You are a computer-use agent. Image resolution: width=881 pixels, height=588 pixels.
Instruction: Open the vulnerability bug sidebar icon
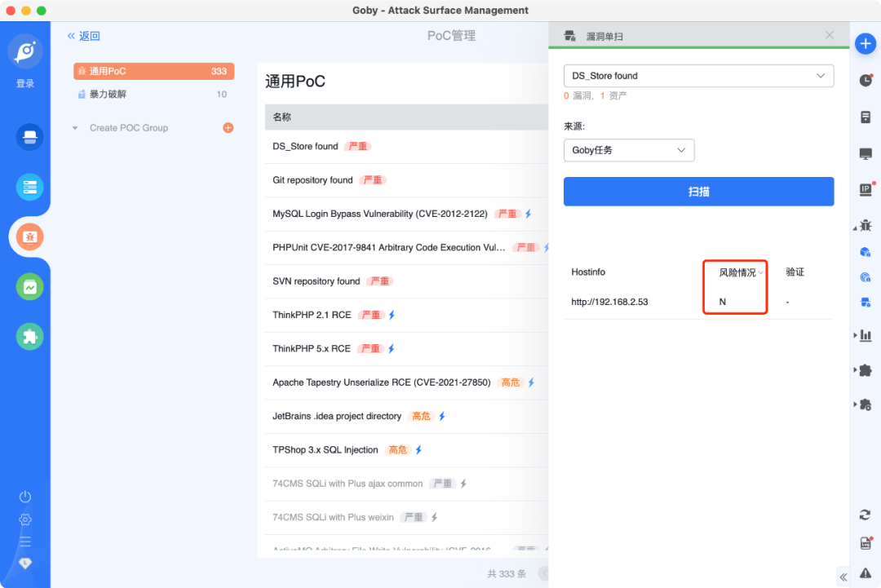30,237
